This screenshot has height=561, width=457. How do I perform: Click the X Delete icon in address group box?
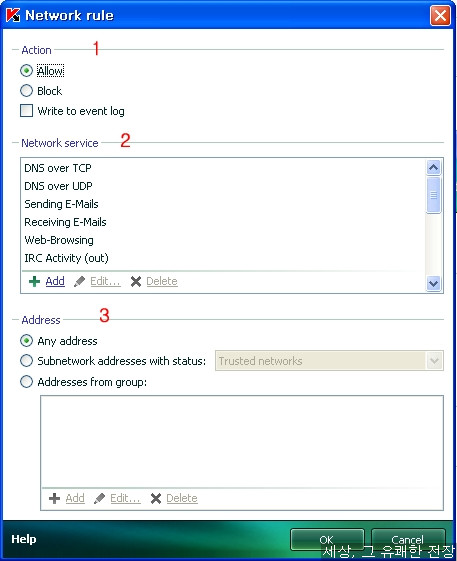coord(156,498)
